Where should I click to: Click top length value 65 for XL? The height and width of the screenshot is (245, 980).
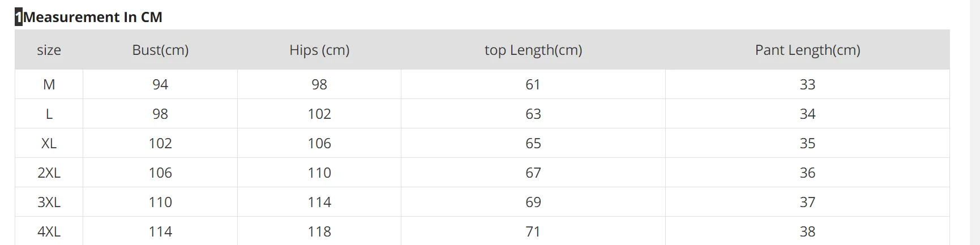pos(533,143)
